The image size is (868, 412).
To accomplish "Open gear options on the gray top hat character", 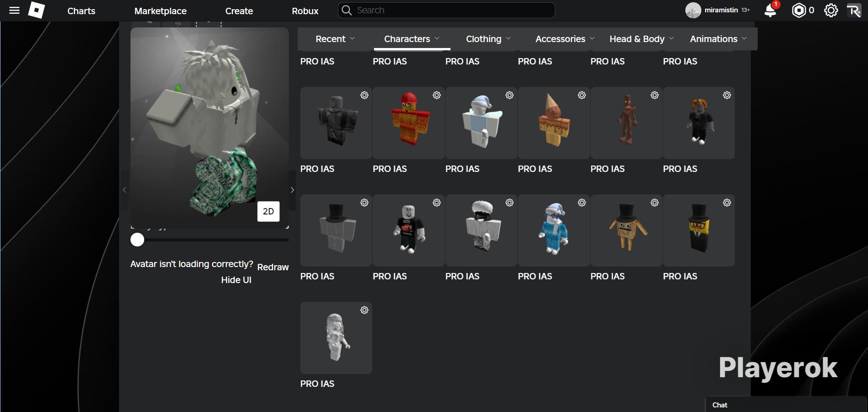I will tap(364, 203).
